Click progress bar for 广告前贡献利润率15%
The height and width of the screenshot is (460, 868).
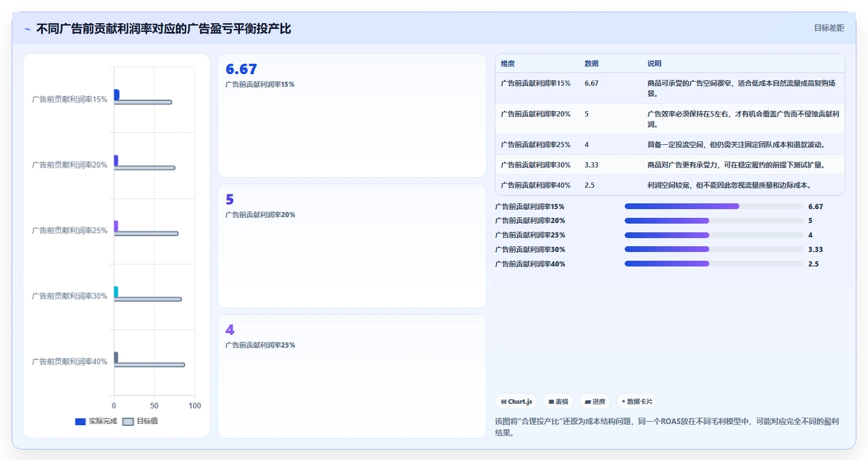714,206
